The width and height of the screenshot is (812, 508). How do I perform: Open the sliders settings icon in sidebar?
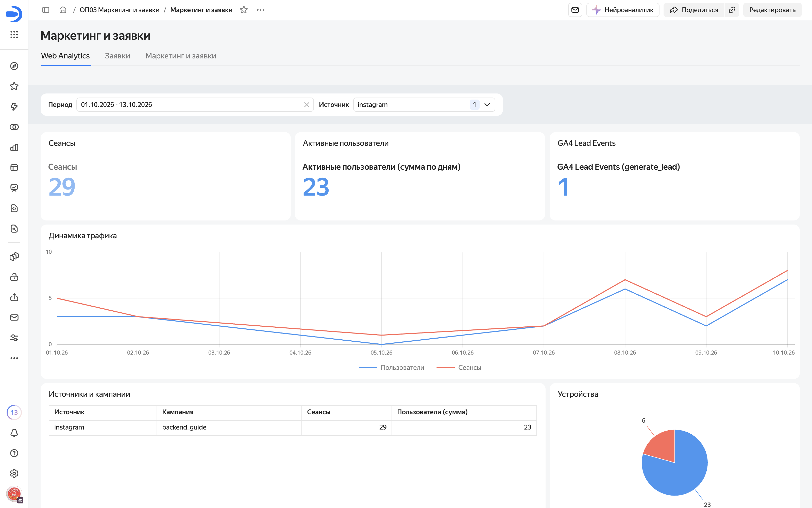point(14,338)
